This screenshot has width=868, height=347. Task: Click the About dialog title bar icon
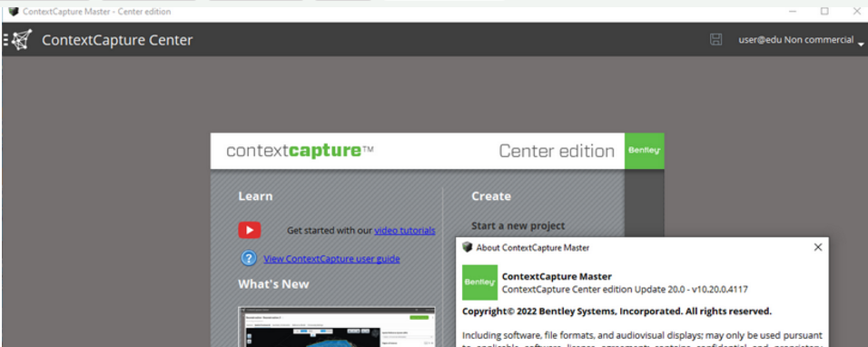[468, 247]
